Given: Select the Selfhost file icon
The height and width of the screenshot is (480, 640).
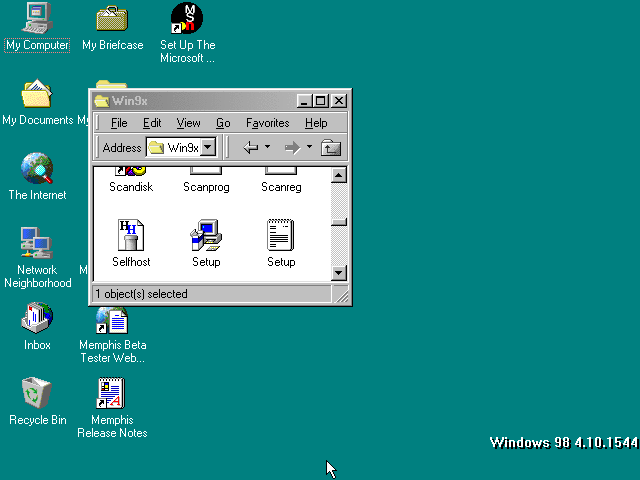Looking at the screenshot, I should [x=131, y=236].
